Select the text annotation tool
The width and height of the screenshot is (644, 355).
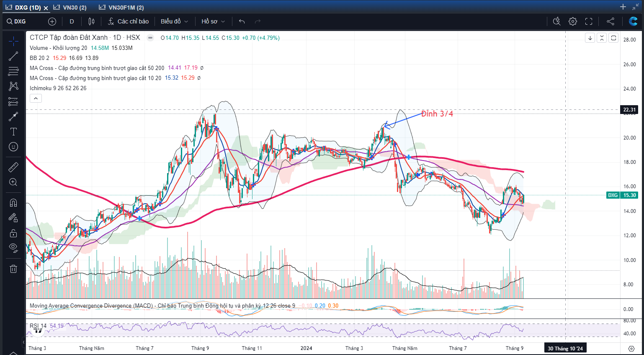coord(13,132)
